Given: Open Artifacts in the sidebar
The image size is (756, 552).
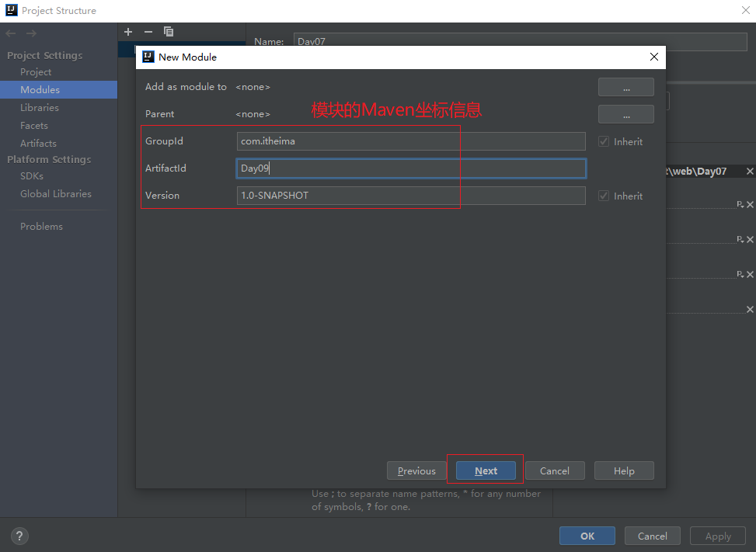Looking at the screenshot, I should 38,144.
